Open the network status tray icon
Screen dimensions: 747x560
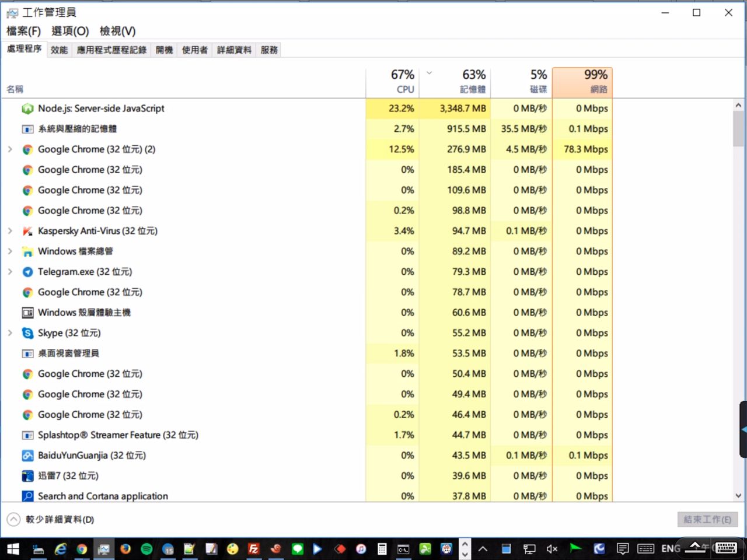click(529, 549)
